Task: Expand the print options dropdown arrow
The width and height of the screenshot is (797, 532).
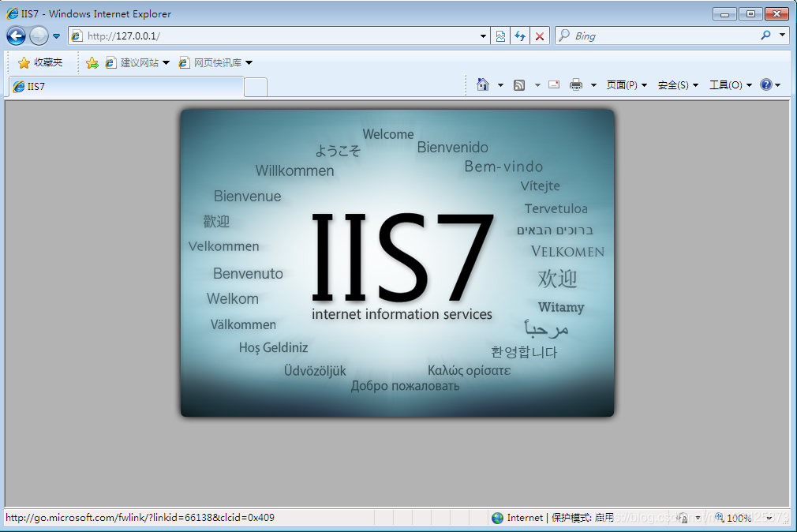Action: click(593, 85)
